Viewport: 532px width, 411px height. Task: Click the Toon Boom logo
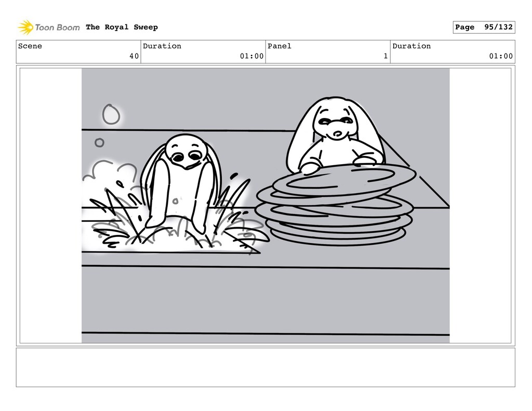[48, 28]
